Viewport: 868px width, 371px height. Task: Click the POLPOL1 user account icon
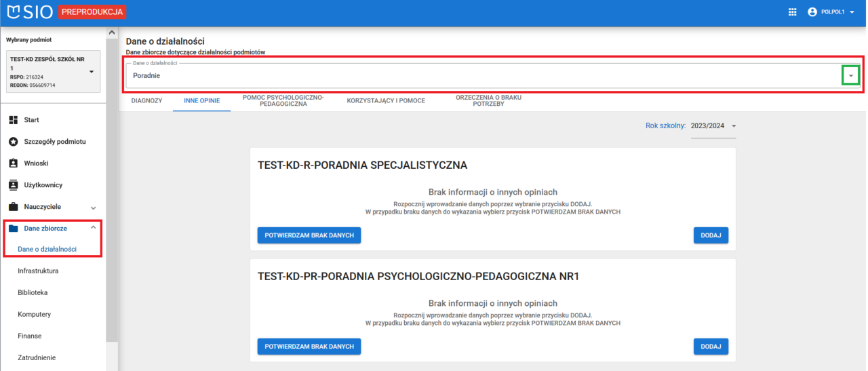coord(812,12)
